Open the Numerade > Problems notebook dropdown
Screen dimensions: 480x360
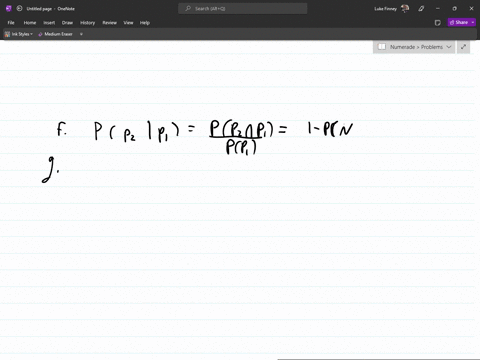click(x=414, y=47)
